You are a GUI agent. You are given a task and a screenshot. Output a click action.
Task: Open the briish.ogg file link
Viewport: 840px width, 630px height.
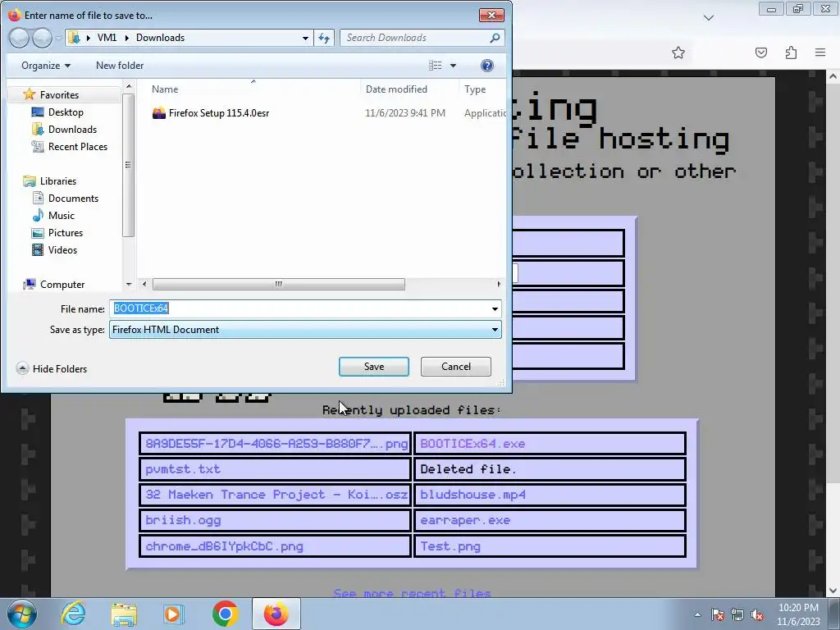pyautogui.click(x=183, y=520)
